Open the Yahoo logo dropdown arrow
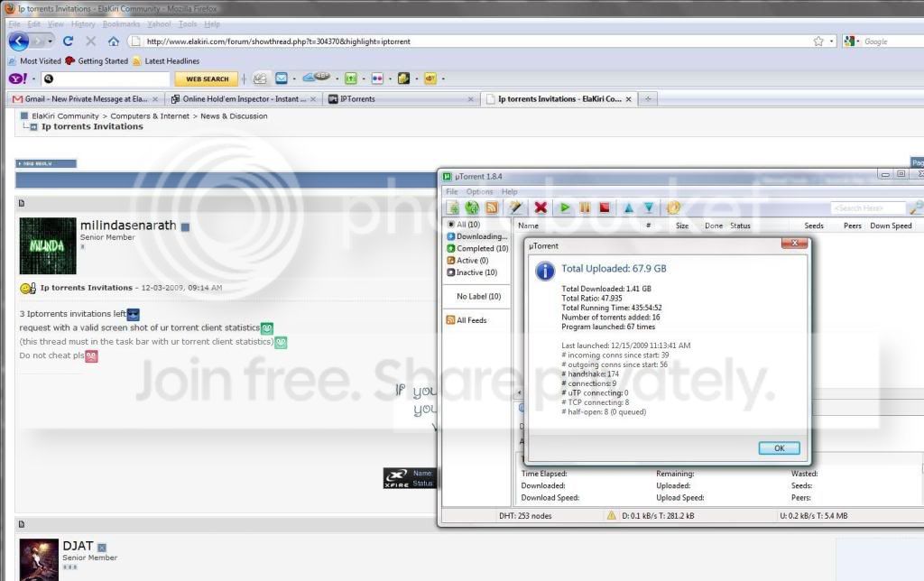924x581 pixels. 33,78
